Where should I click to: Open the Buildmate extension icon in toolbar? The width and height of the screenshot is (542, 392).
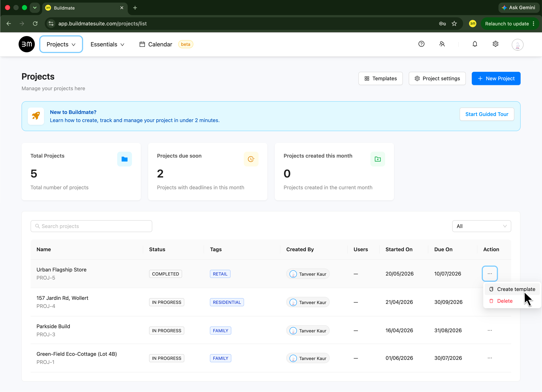click(x=473, y=24)
